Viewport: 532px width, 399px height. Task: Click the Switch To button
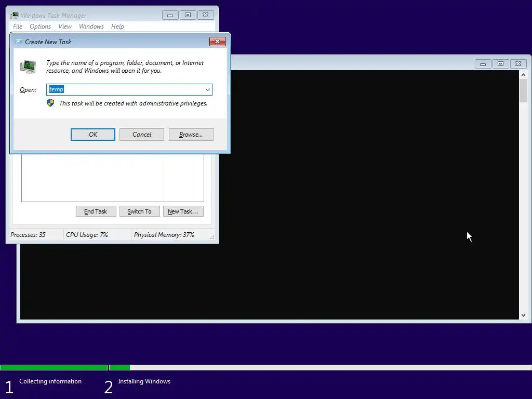(x=139, y=211)
